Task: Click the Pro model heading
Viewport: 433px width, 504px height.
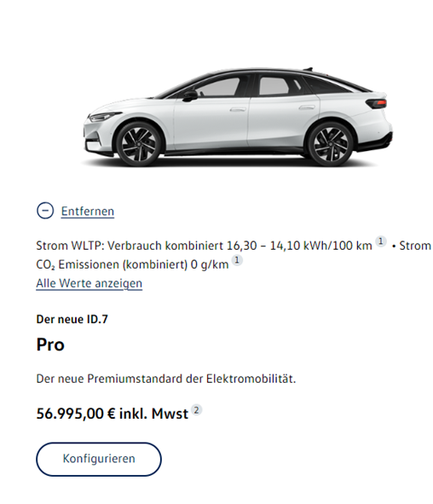Action: tap(50, 345)
